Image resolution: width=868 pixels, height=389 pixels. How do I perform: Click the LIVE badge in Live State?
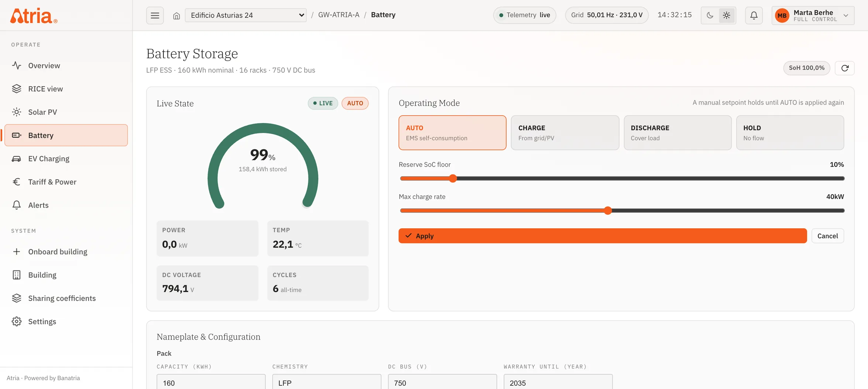click(323, 103)
